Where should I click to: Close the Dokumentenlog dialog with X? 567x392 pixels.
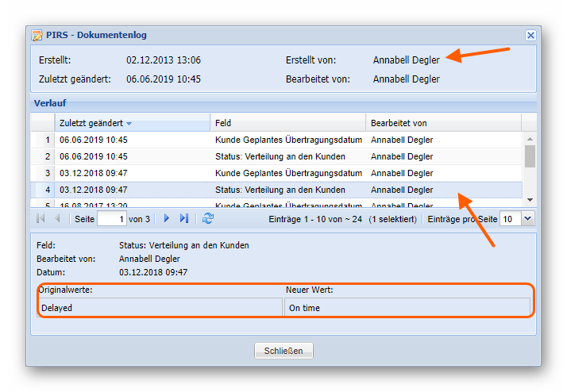(x=530, y=36)
